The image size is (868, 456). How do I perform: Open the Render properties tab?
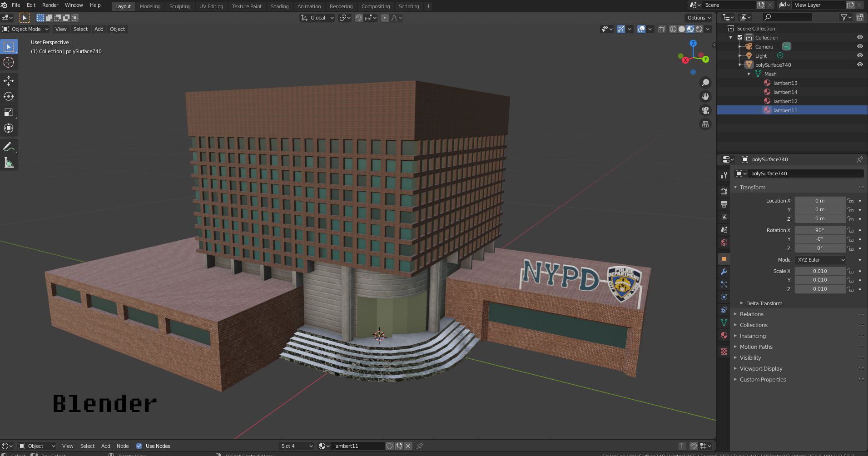click(724, 192)
